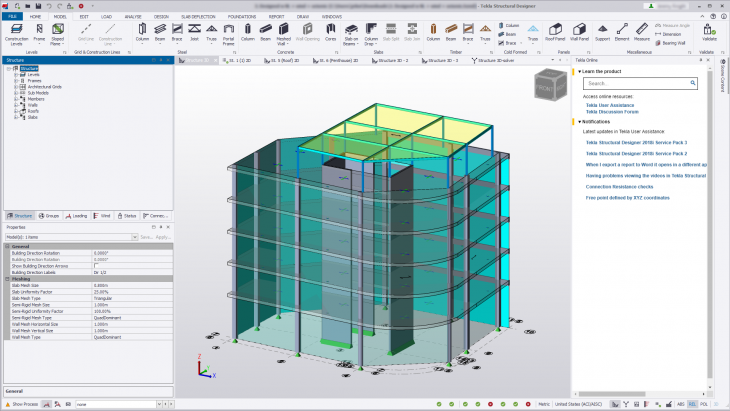This screenshot has width=730, height=411.
Task: Collapse the General properties section
Action: (x=7, y=246)
